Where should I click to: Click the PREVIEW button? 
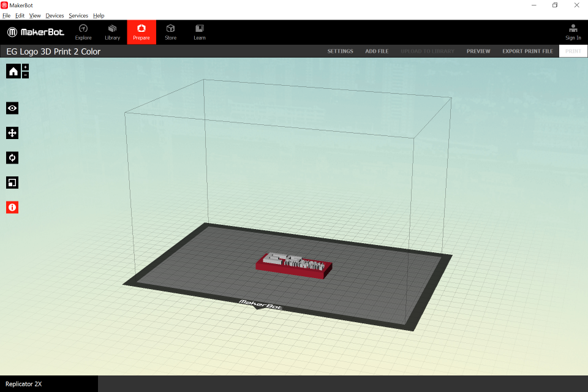point(478,51)
